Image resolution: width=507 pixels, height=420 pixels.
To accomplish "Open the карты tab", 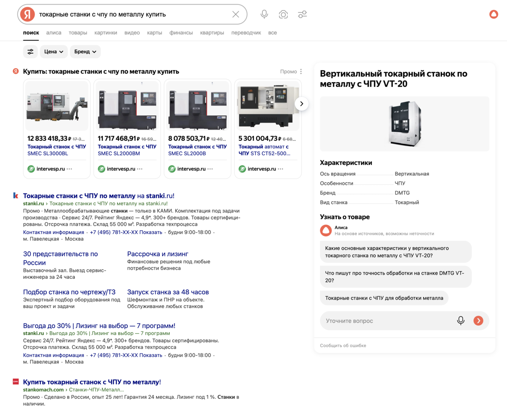I will 155,33.
